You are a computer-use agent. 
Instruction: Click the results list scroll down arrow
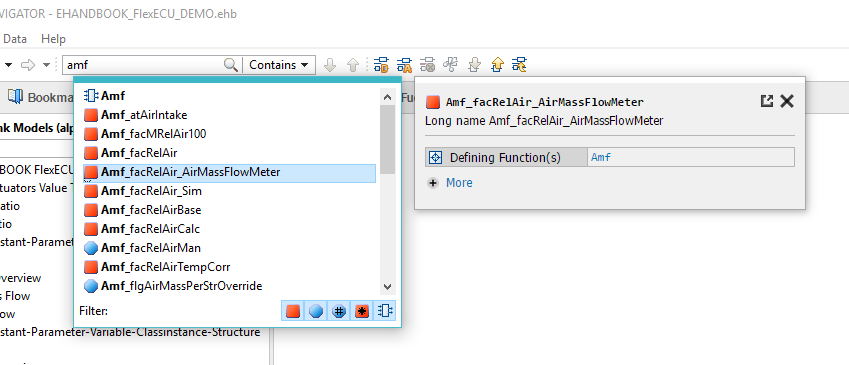pos(387,286)
